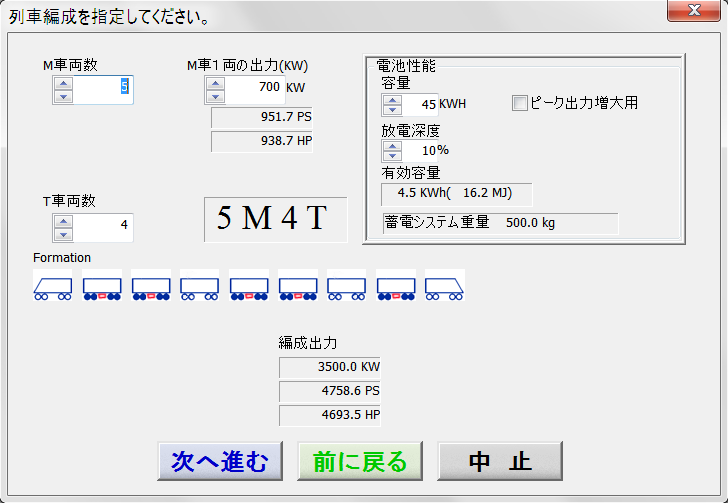The height and width of the screenshot is (503, 728).
Task: Click the fourth car icon in Formation
Action: click(x=200, y=286)
